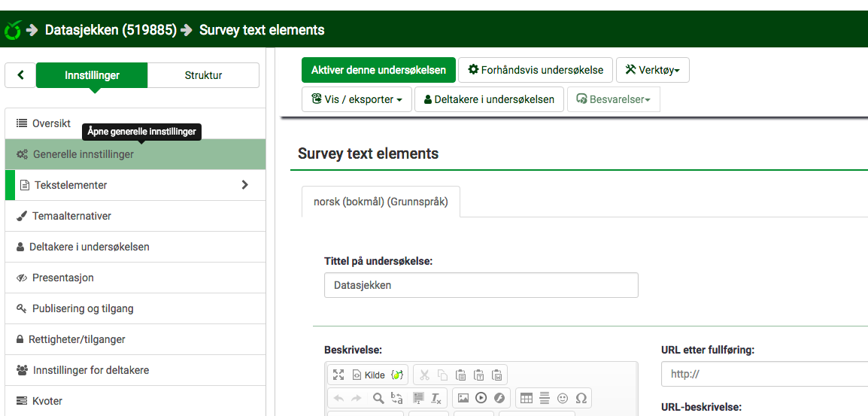
Task: Insert an image in the editor
Action: 463,398
